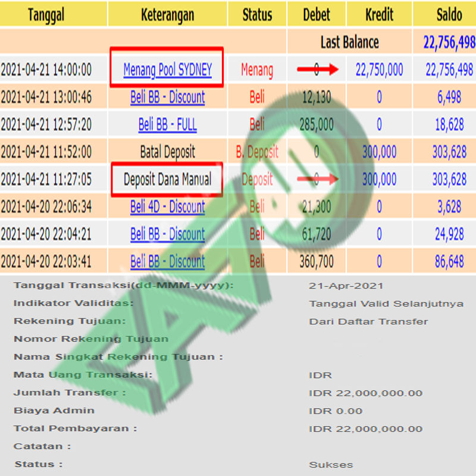Open the Menang Pool SYDNEY link

click(x=168, y=70)
